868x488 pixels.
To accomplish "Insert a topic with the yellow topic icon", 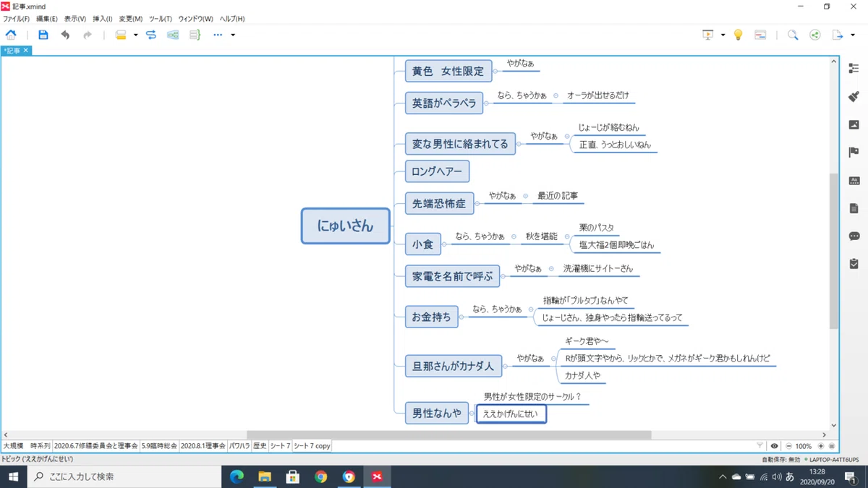I will pyautogui.click(x=121, y=35).
